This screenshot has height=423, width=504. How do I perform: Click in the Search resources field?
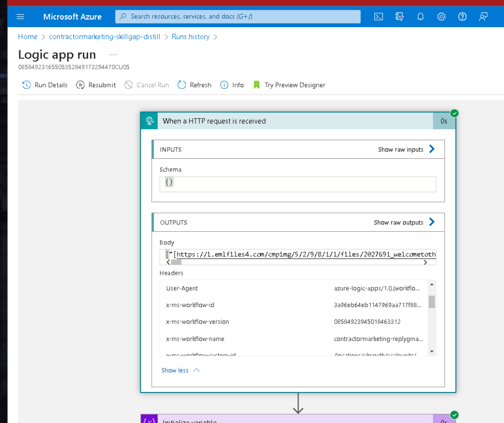(x=238, y=16)
